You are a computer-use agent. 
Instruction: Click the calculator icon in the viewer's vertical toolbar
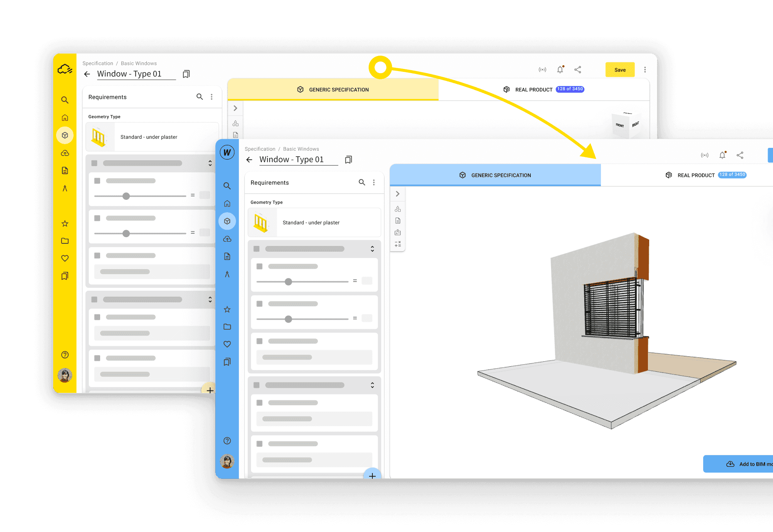pos(398,244)
